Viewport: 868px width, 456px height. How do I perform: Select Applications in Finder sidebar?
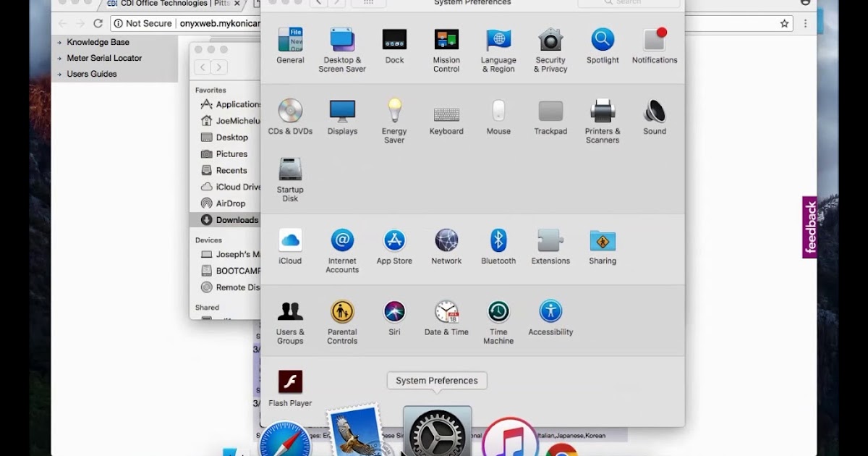pyautogui.click(x=229, y=104)
